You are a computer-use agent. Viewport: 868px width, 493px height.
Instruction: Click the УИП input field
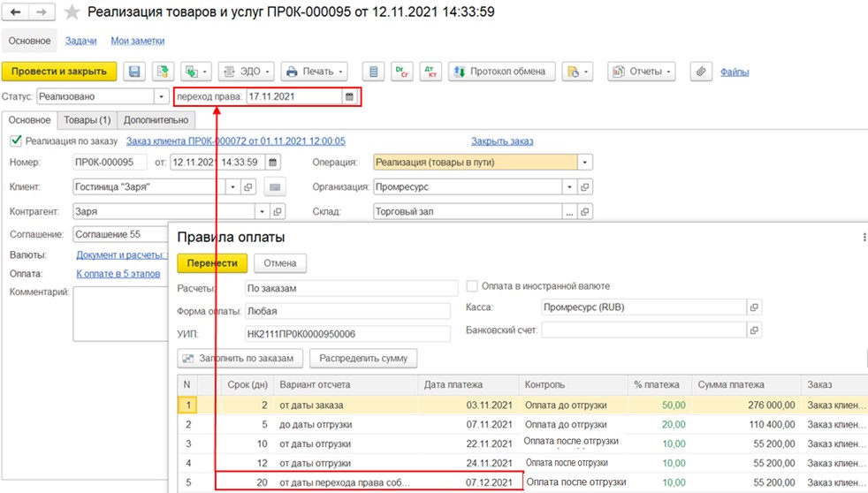[351, 333]
